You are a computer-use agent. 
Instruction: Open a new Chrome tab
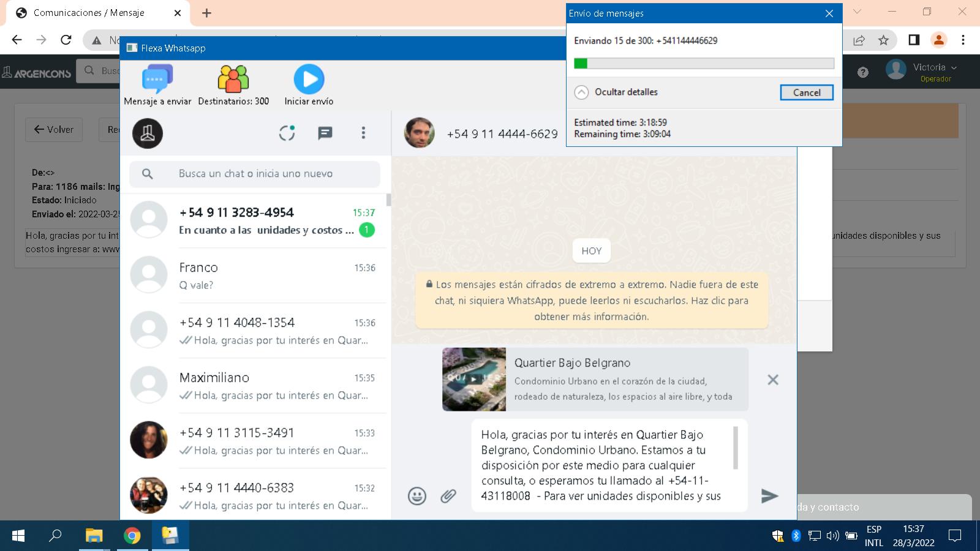[206, 13]
